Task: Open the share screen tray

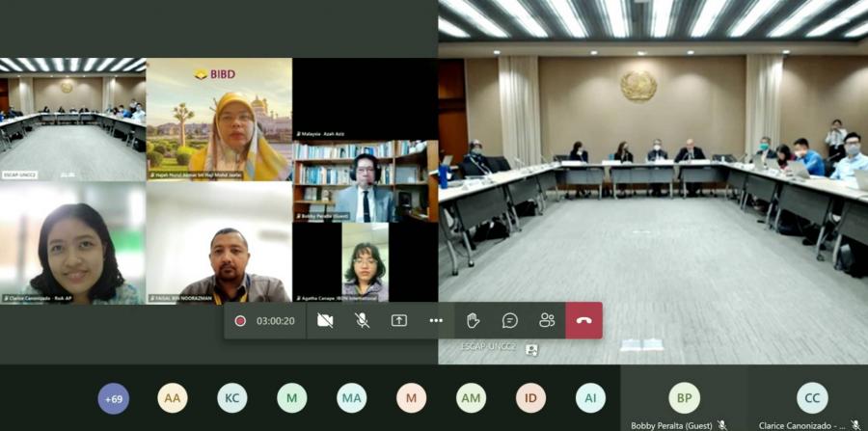Action: point(399,321)
